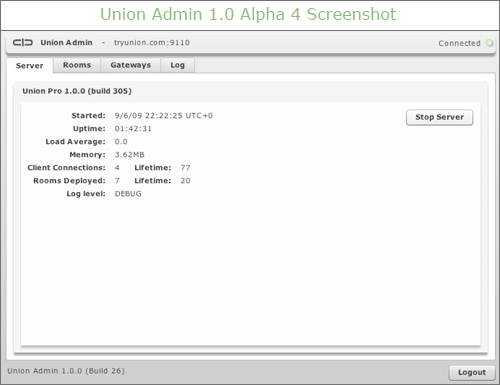Click the tryunion.com:9110 server address
The height and width of the screenshot is (385, 500).
tap(152, 43)
